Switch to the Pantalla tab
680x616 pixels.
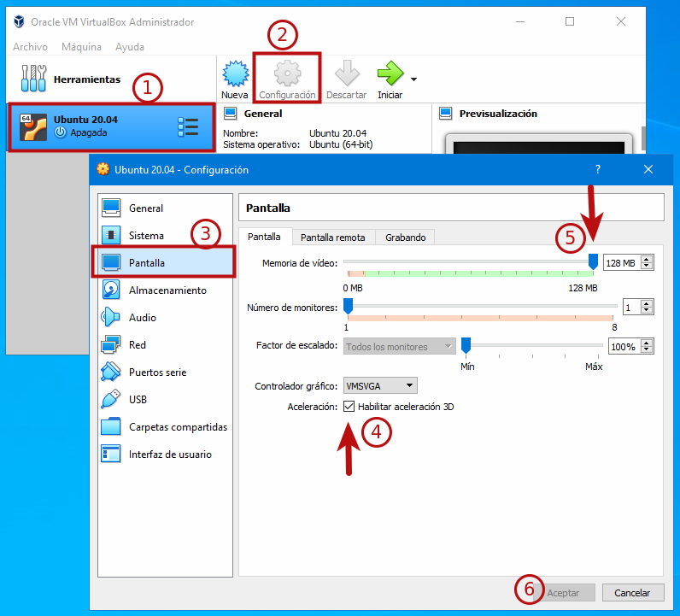click(264, 237)
